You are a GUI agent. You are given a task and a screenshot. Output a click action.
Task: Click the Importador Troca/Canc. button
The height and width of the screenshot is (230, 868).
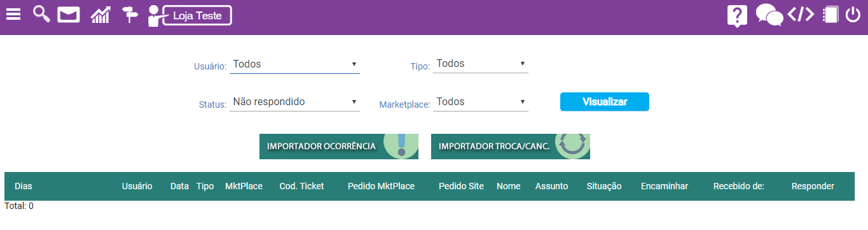pyautogui.click(x=511, y=146)
